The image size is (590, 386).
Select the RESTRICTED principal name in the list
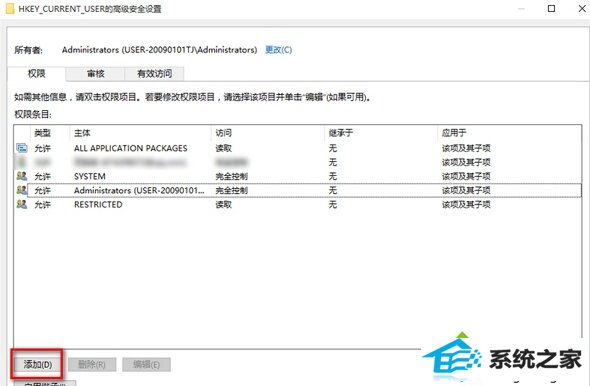tap(98, 205)
